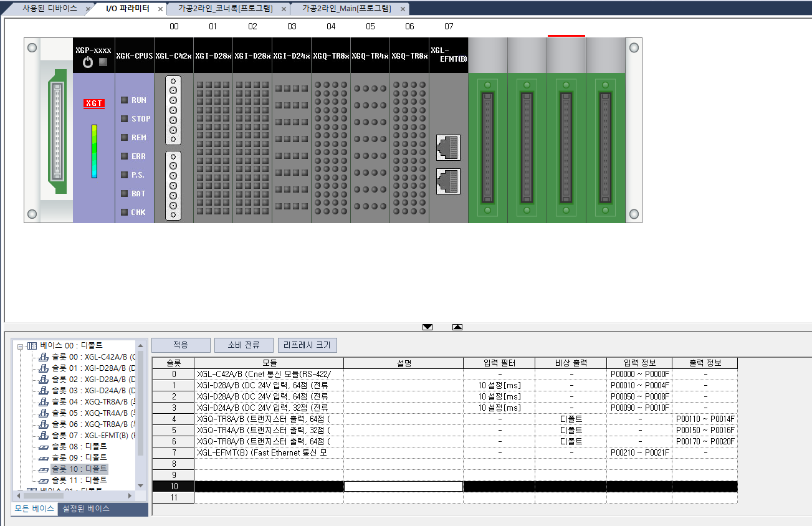Viewport: 812px width, 526px height.
Task: Click the up-arrow splitter button
Action: point(457,327)
